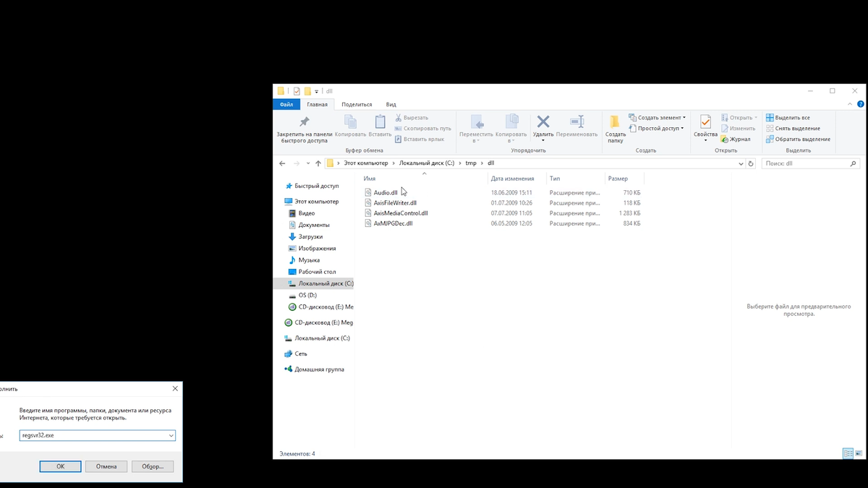The width and height of the screenshot is (868, 488).
Task: Open Загрузки in navigation pane
Action: (x=310, y=236)
